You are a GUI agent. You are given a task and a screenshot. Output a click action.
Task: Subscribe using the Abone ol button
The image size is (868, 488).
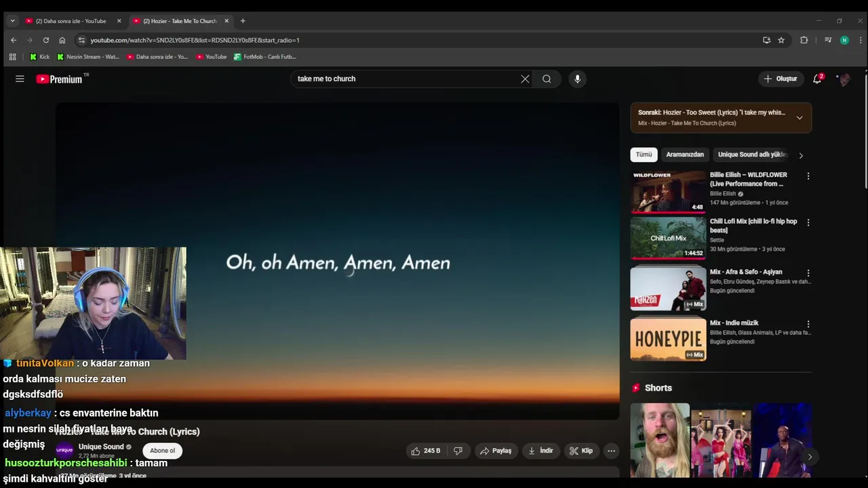[x=162, y=451]
